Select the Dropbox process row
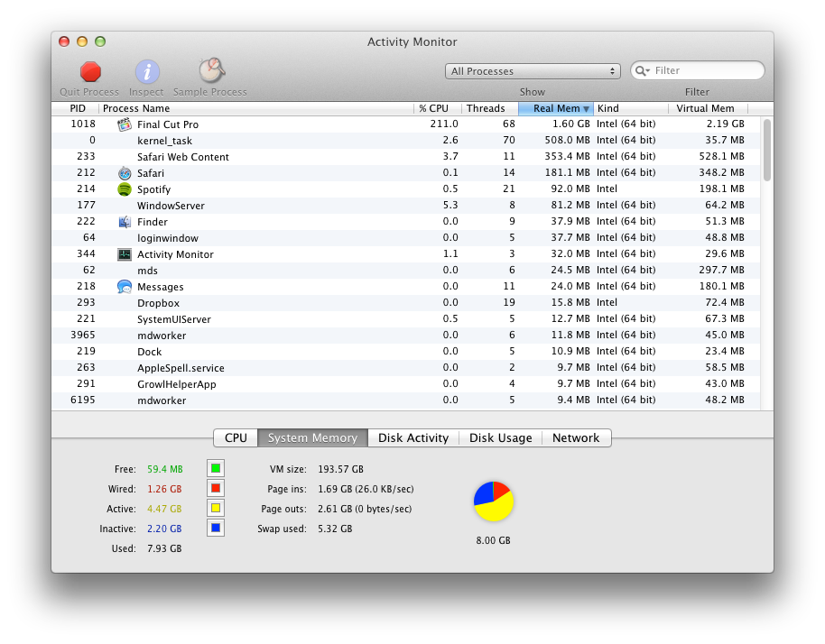This screenshot has width=825, height=644. [405, 303]
